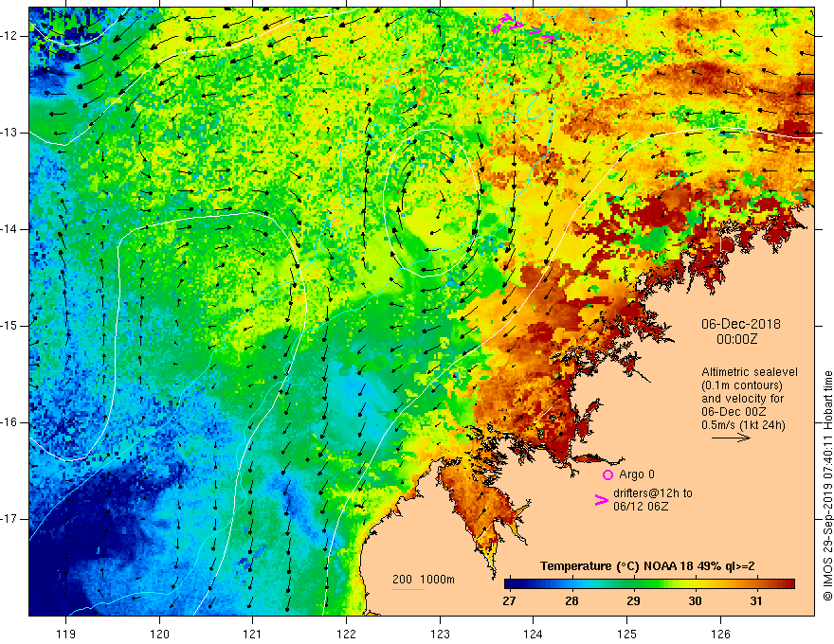This screenshot has width=834, height=644.
Task: Click the latitude label -14
Action: pyautogui.click(x=9, y=229)
